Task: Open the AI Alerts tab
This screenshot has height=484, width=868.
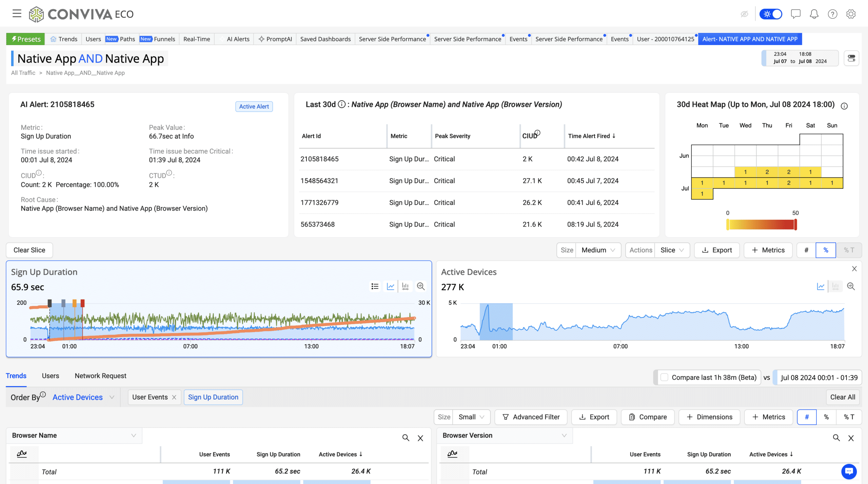Action: coord(235,39)
